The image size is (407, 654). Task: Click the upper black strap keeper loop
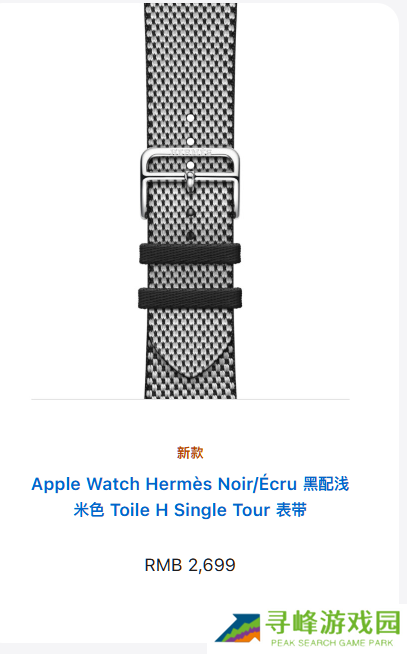pyautogui.click(x=190, y=254)
